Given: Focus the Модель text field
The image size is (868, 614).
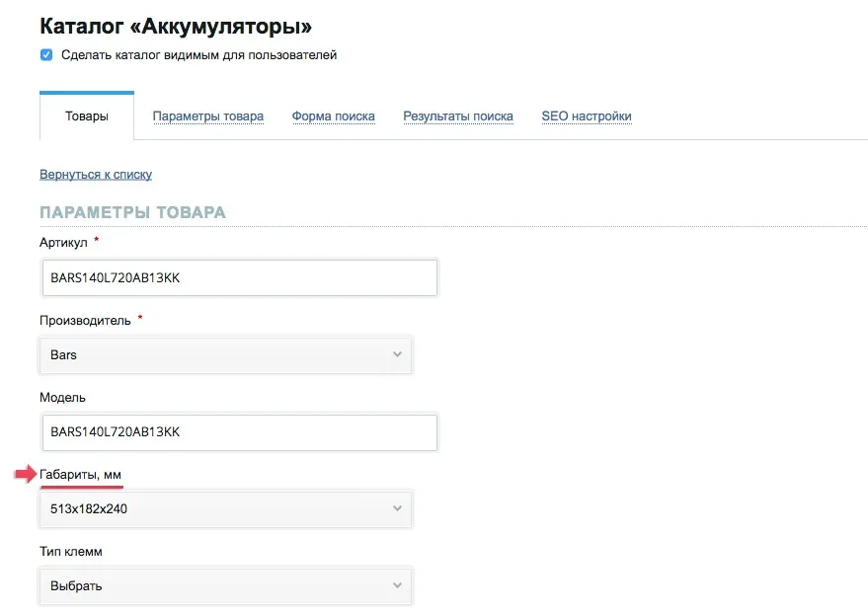Looking at the screenshot, I should [237, 431].
